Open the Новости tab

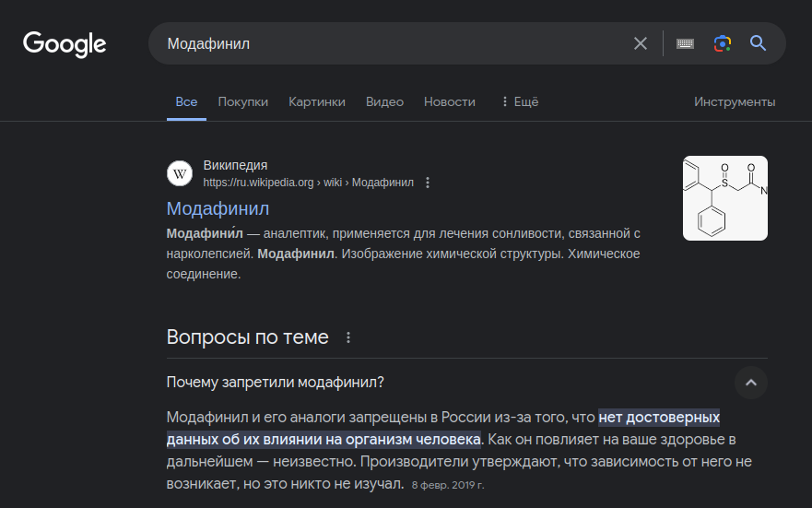pyautogui.click(x=450, y=102)
